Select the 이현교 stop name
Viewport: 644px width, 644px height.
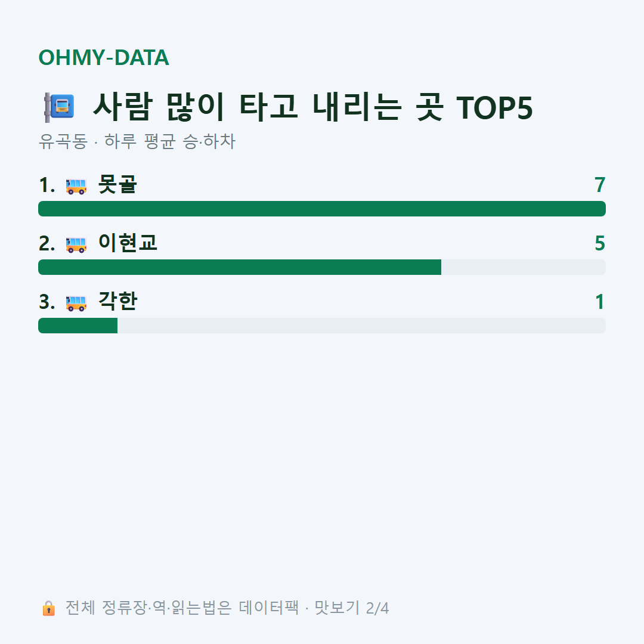(128, 243)
